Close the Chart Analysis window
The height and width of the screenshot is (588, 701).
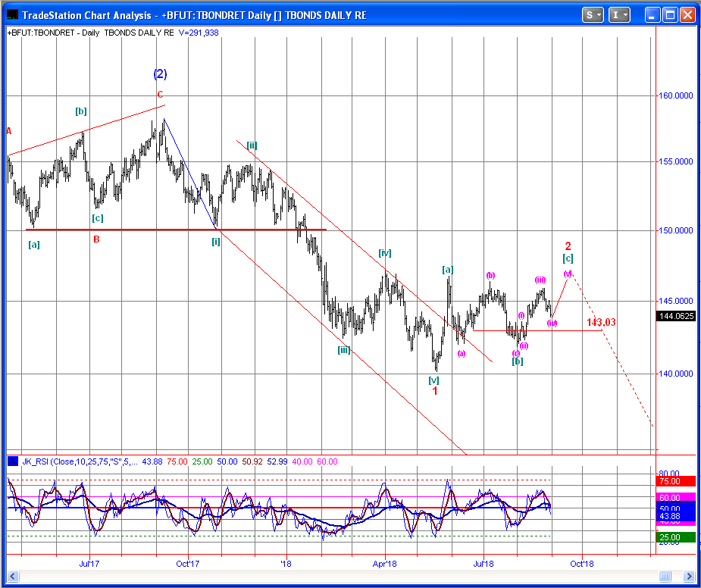[x=687, y=15]
